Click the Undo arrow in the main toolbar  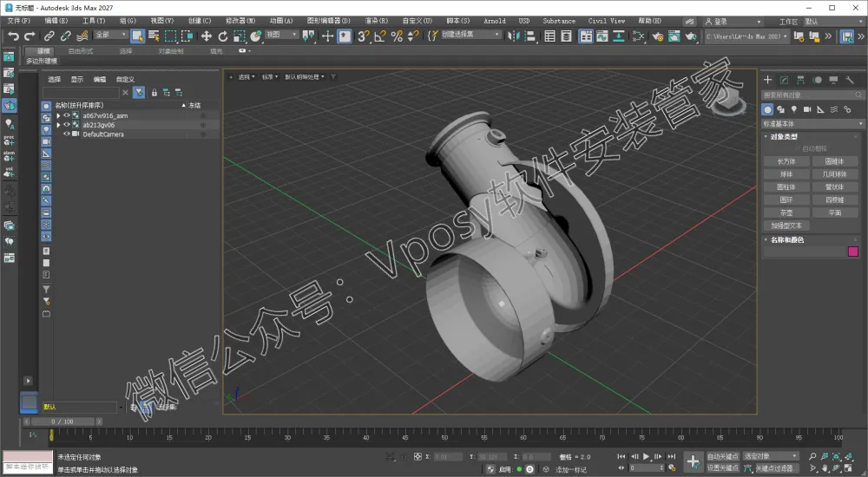point(13,36)
